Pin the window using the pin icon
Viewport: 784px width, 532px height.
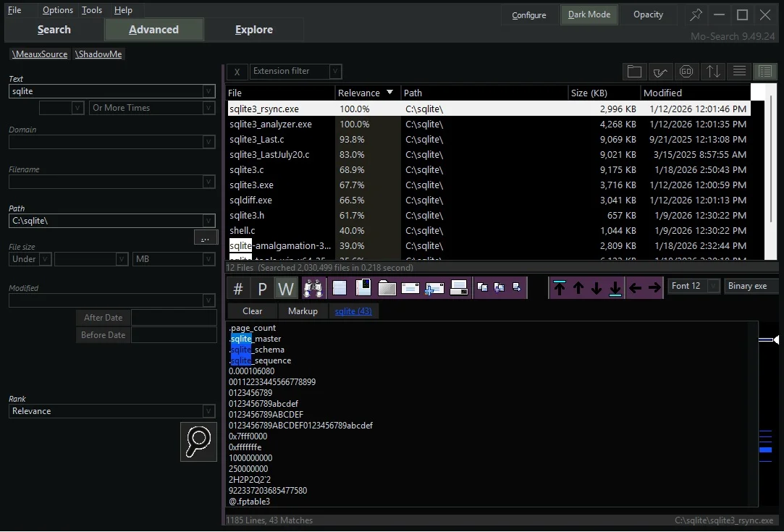point(696,14)
